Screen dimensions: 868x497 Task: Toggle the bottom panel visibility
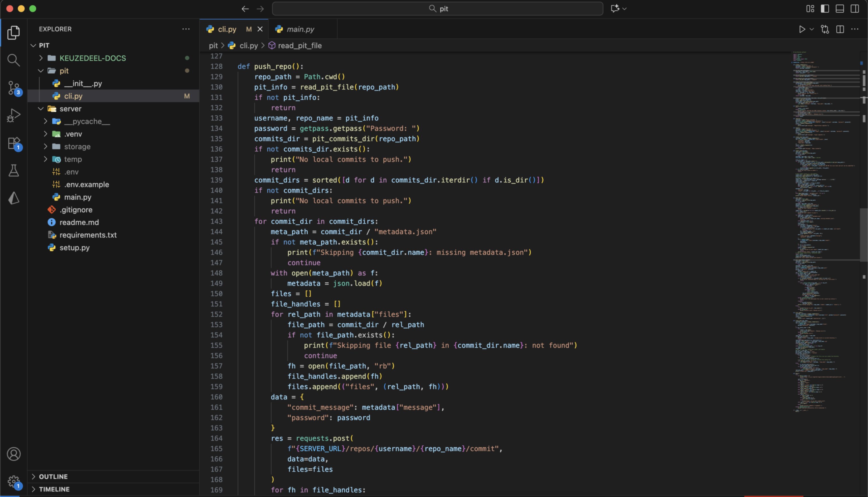[840, 9]
